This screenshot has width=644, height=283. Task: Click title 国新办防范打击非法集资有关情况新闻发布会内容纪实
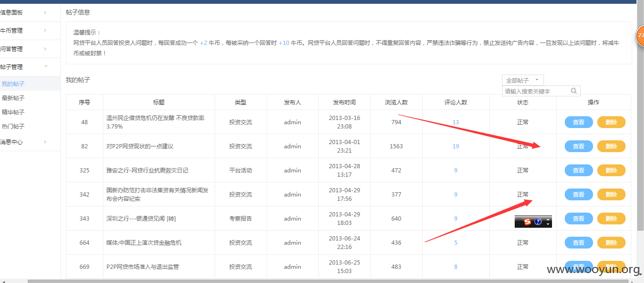(158, 195)
